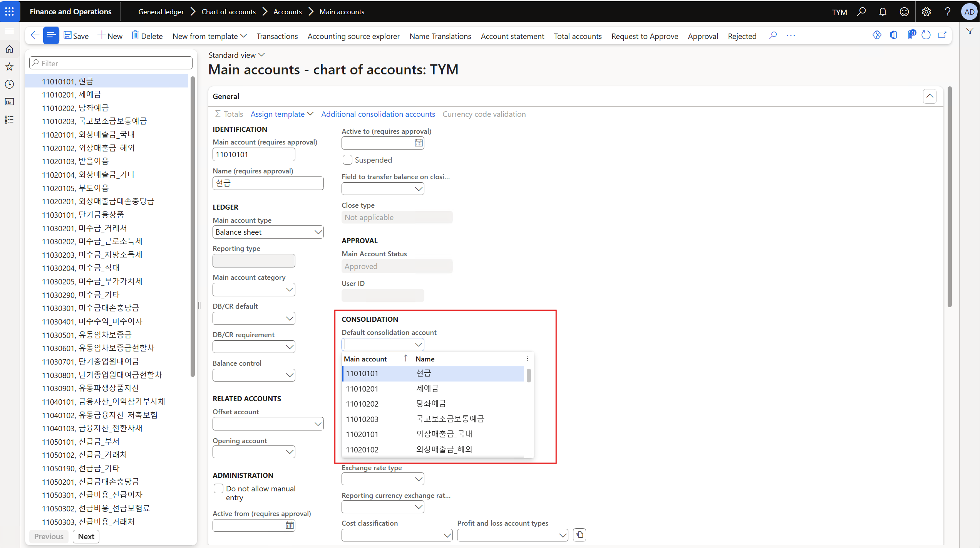Open the Recent clock icon in sidebar
The image size is (980, 548).
coord(10,84)
